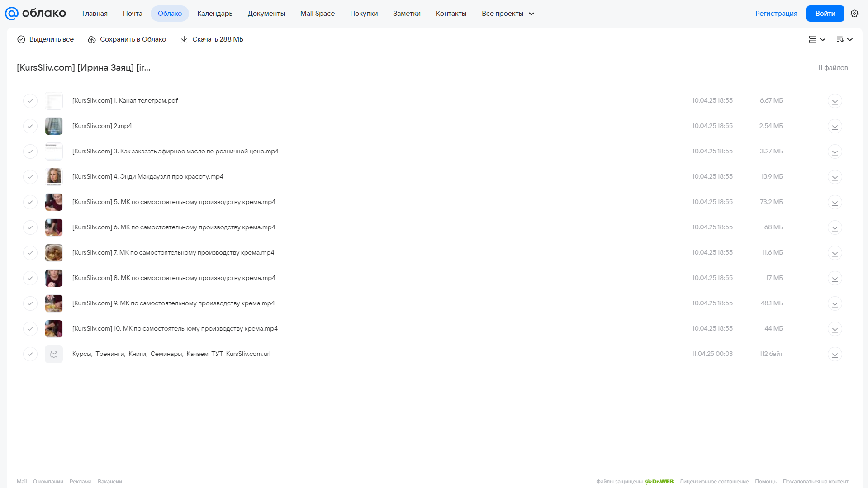The image size is (868, 488).
Task: Open settings gear icon in header
Action: coord(854,14)
